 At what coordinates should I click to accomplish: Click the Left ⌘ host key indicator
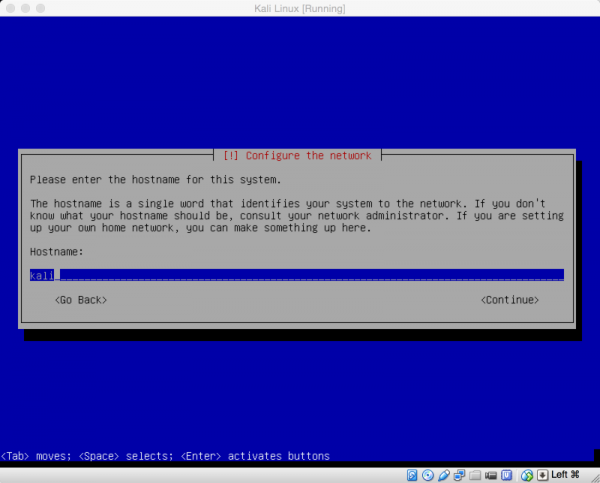pos(565,475)
